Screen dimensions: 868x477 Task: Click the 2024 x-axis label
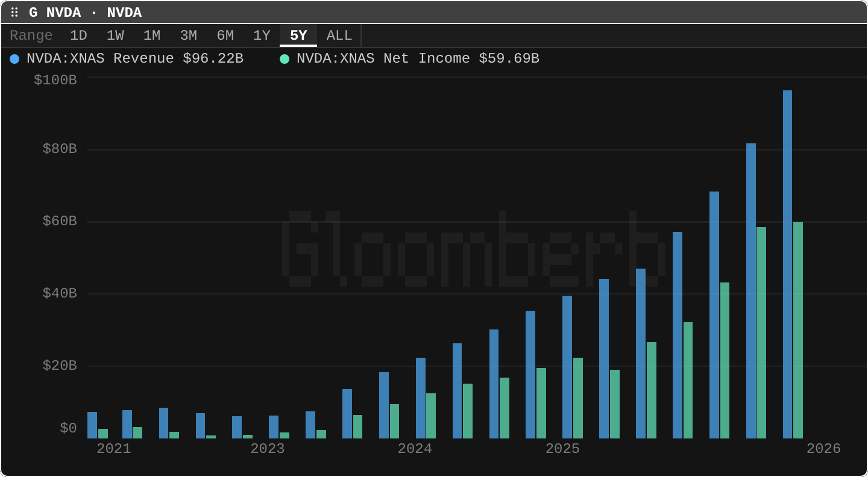[415, 449]
